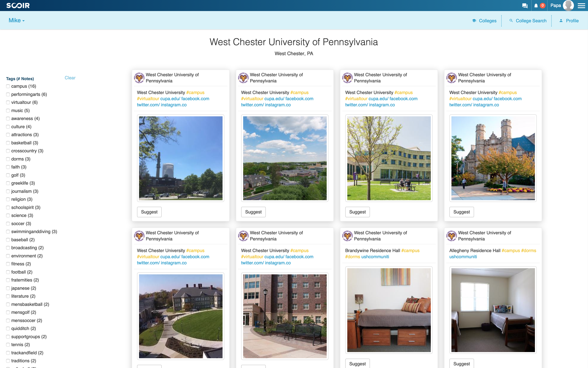Toggle the culture (4) tag
588x368 pixels.
(x=8, y=127)
